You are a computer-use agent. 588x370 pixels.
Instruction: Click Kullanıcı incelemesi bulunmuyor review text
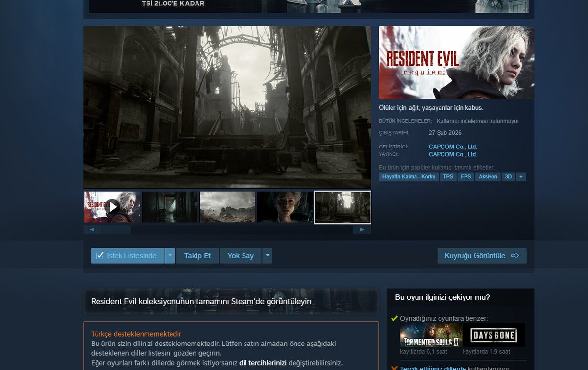pos(478,121)
